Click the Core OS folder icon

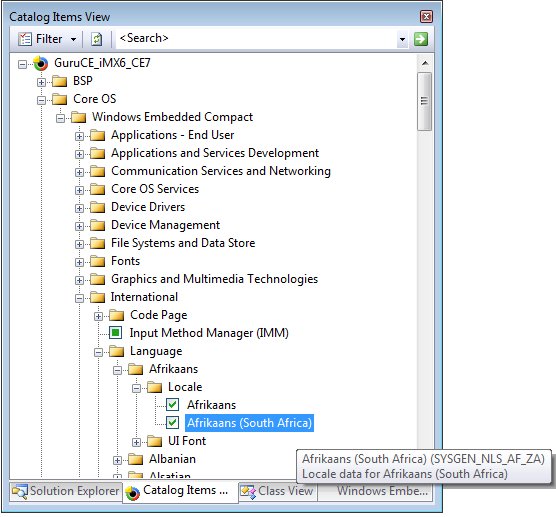coord(60,99)
